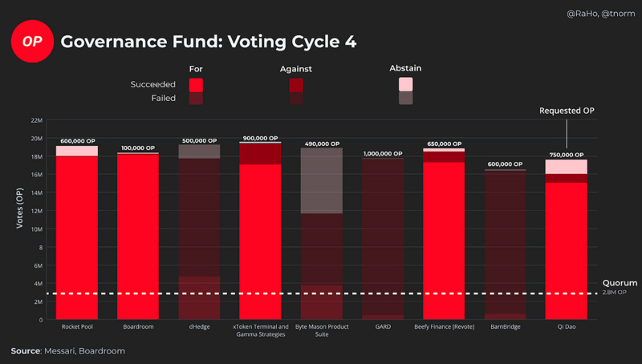
Task: Click the Failed Abstain gray swatch
Action: 405,98
